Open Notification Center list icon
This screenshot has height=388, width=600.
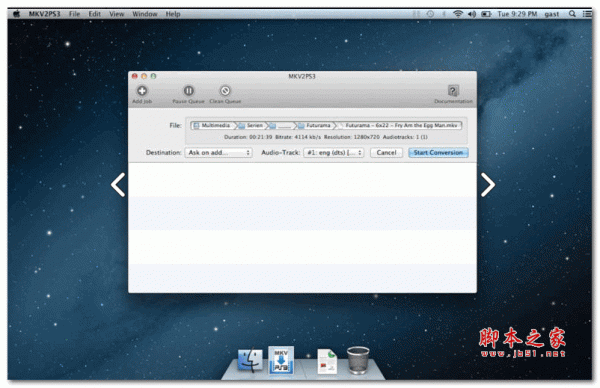[587, 14]
